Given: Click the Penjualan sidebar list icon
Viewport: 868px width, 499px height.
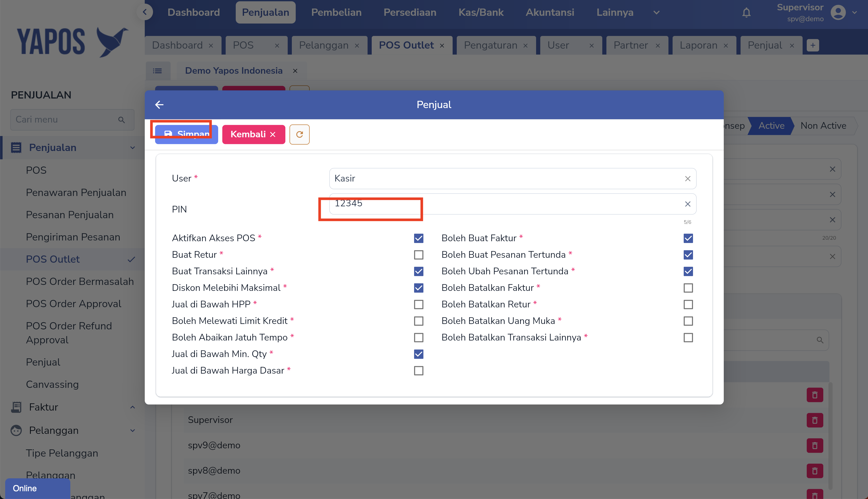Looking at the screenshot, I should [16, 148].
